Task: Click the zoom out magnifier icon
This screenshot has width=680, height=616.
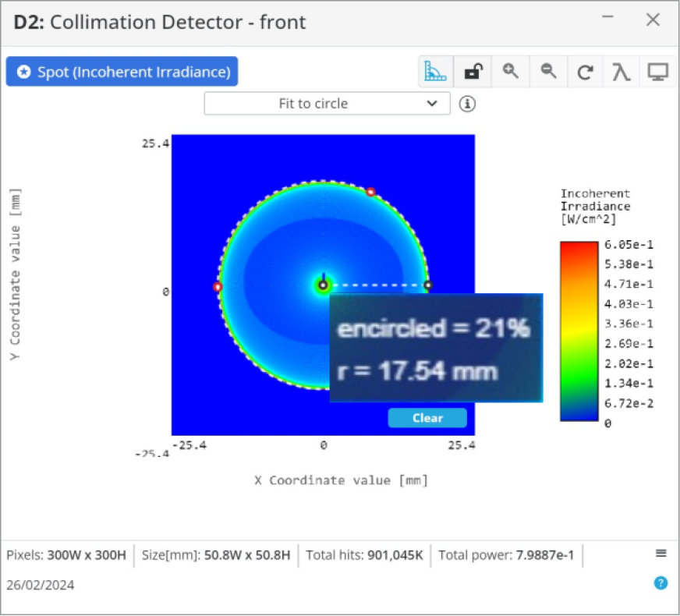Action: (x=548, y=72)
